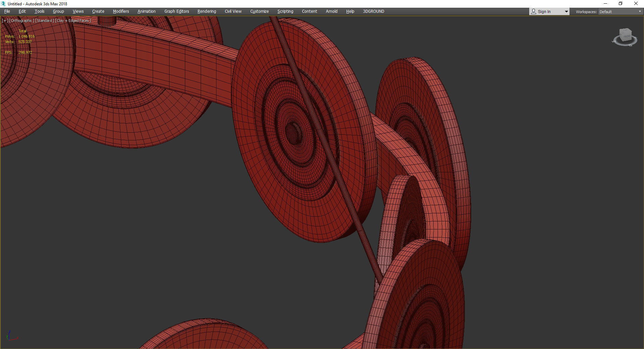Close the 3ds Max window
This screenshot has width=644, height=349.
pos(636,4)
